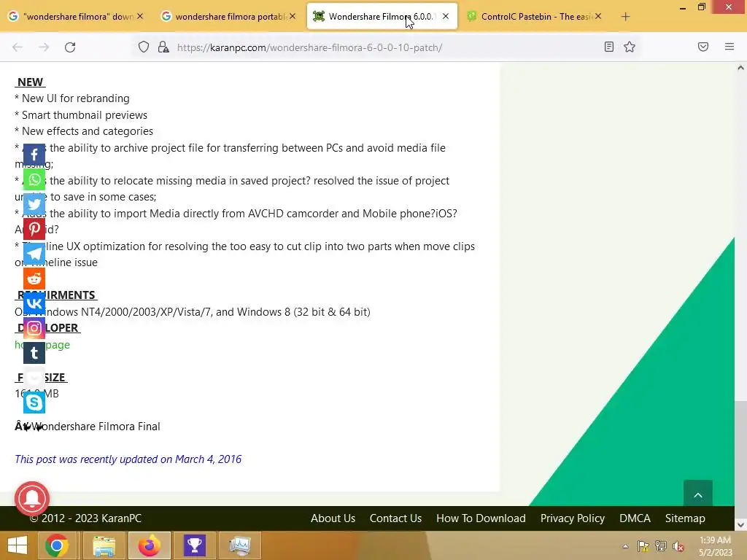Open the trophy app in taskbar
747x560 pixels.
pos(195,545)
